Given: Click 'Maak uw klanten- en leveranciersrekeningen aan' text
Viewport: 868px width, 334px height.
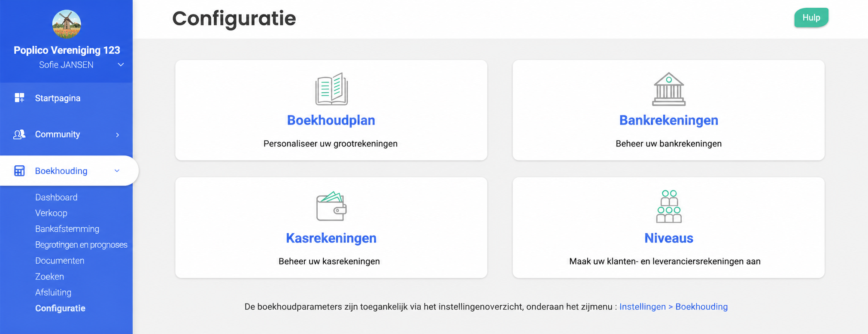Looking at the screenshot, I should pos(665,261).
